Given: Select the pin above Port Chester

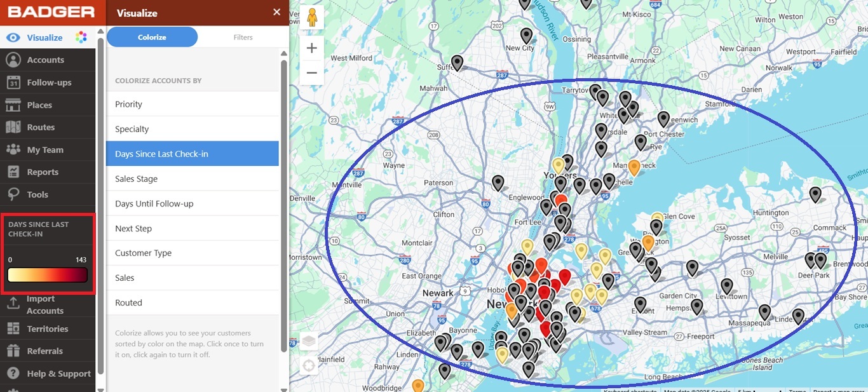Looking at the screenshot, I should point(663,119).
